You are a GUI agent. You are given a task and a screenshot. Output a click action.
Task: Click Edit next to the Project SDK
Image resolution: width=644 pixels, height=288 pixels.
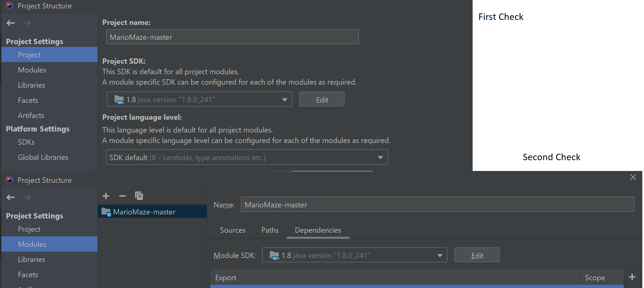[322, 99]
